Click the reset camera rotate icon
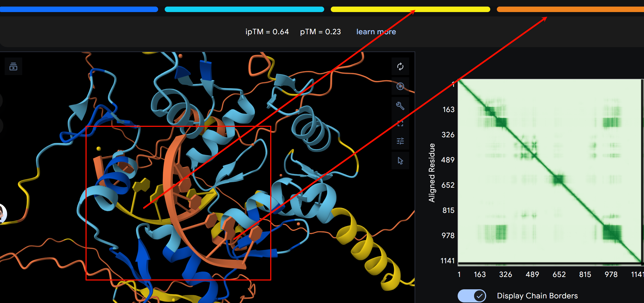This screenshot has height=303, width=644. coord(400,67)
